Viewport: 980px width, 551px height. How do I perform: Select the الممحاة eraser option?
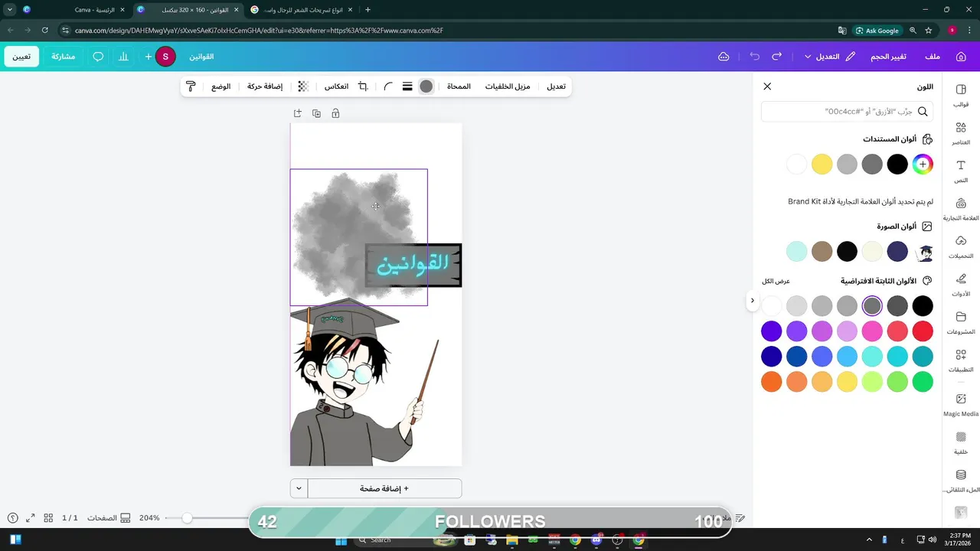[x=459, y=86]
